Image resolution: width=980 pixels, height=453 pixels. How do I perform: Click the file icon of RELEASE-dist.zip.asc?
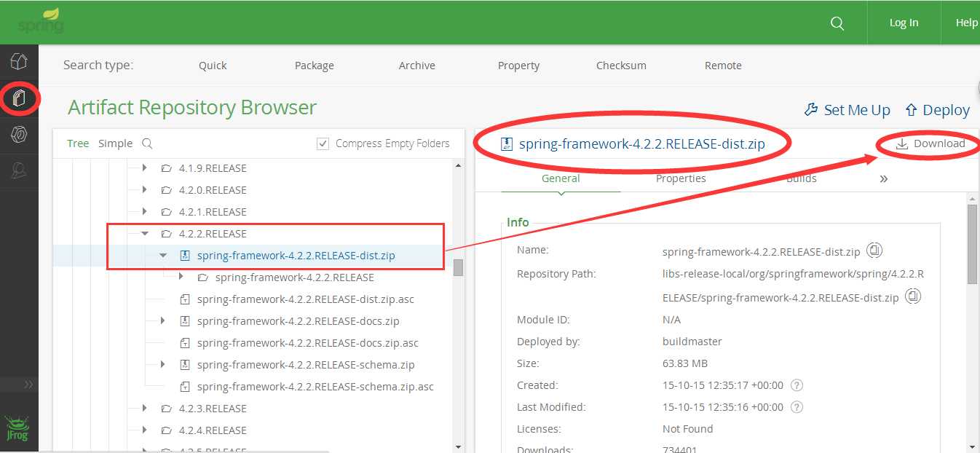(184, 299)
